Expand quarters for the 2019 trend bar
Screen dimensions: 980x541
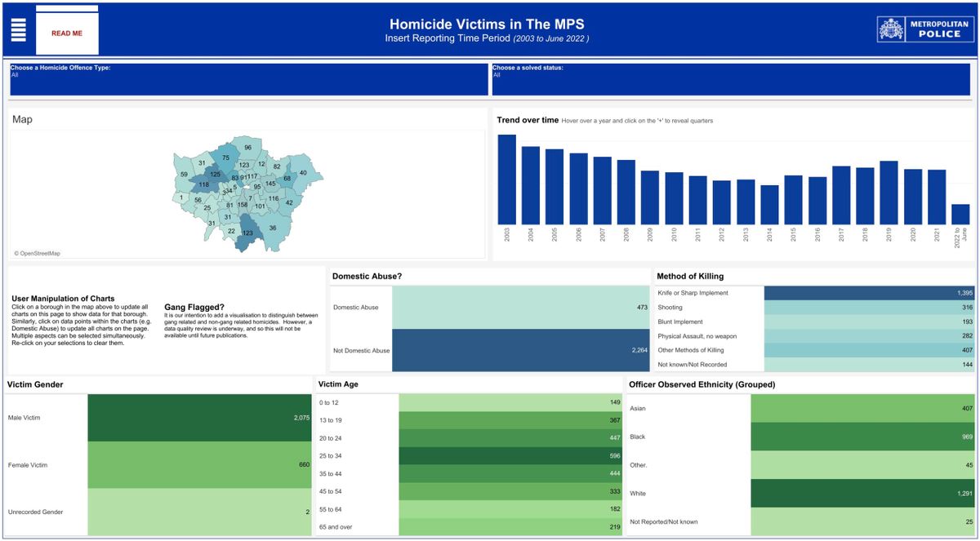[890, 192]
